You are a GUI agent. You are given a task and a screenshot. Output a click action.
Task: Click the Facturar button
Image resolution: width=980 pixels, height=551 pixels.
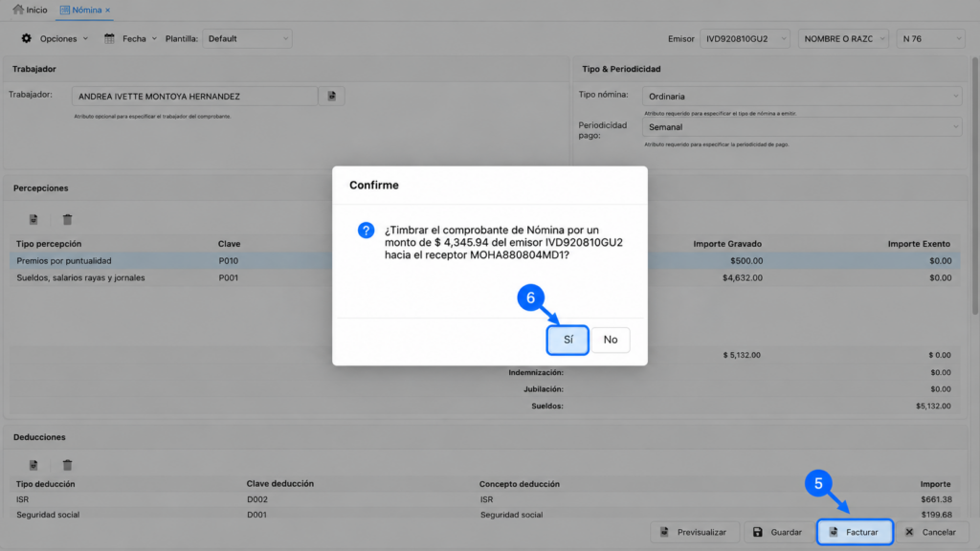coord(855,532)
